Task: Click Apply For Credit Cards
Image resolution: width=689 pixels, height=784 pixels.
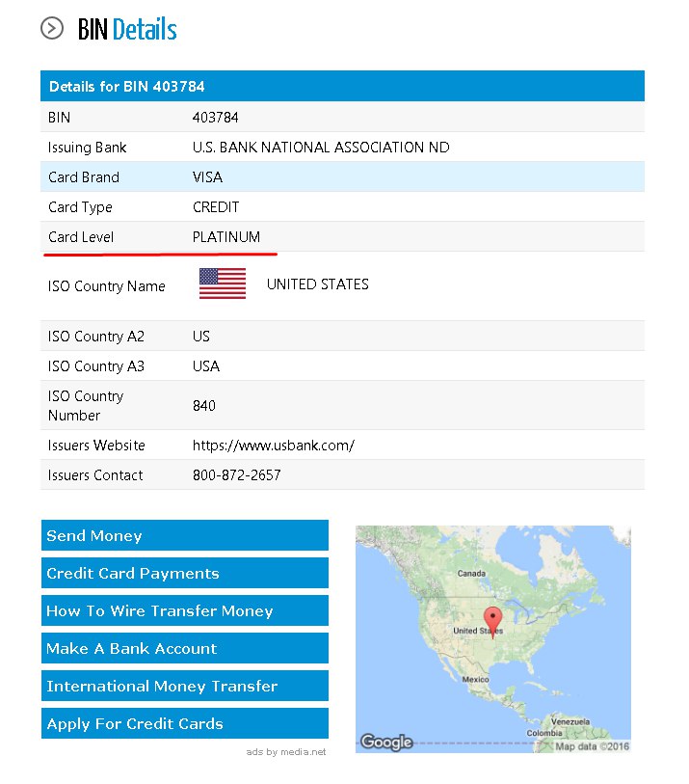Action: 185,723
